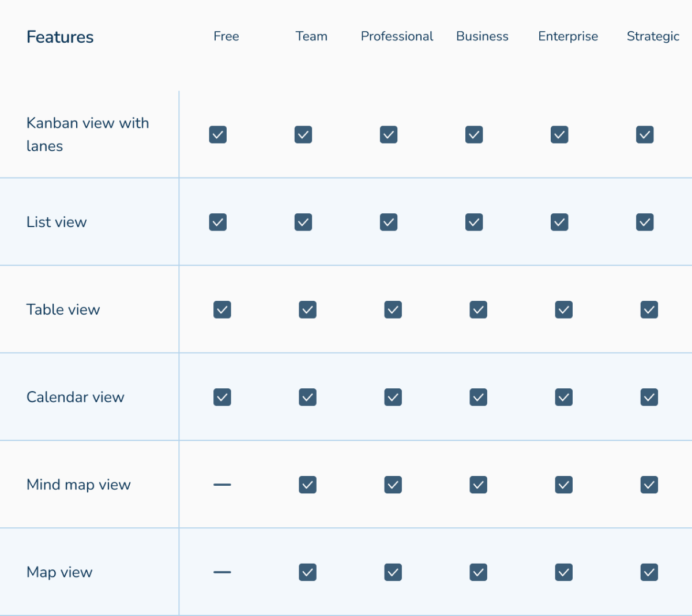Click the Features heading
This screenshot has width=692, height=616.
coord(60,37)
